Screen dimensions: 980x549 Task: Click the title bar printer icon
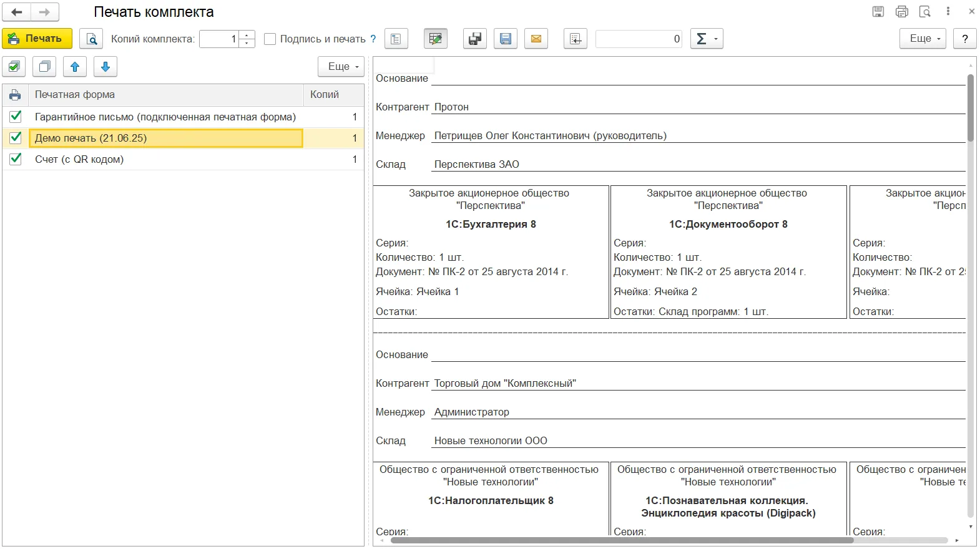tap(902, 11)
